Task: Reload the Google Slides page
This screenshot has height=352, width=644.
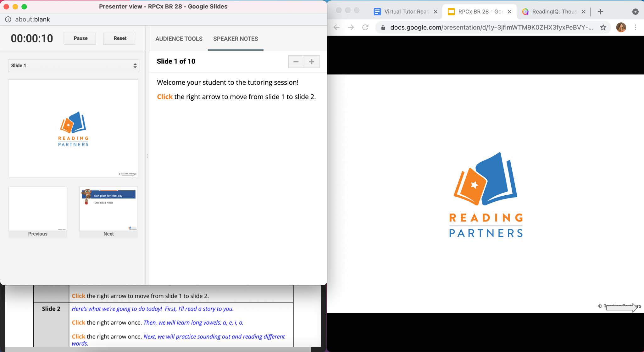Action: 365,27
